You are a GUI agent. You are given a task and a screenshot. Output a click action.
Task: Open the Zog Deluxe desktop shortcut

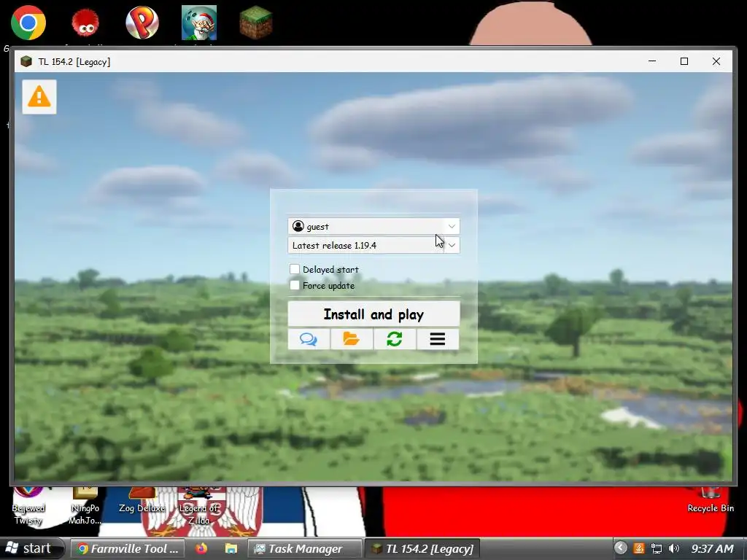pyautogui.click(x=142, y=500)
